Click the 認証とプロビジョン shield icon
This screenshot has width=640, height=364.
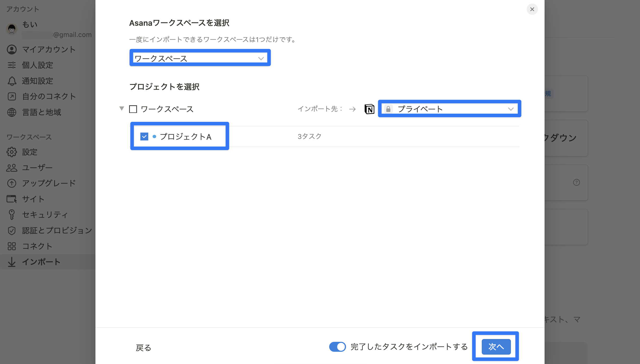[12, 230]
